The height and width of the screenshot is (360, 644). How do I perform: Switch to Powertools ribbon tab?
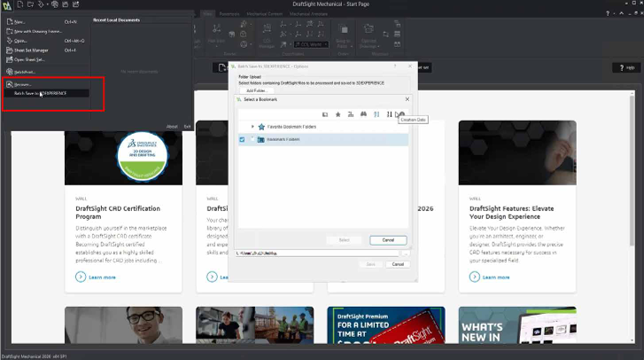tap(229, 14)
